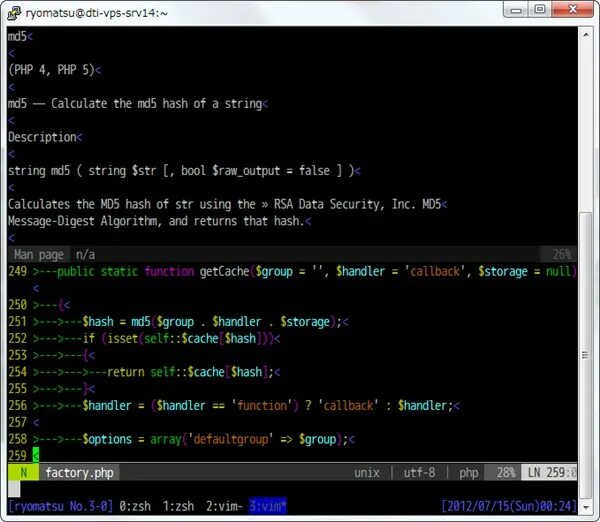Screen dimensions: 600x522
Task: Click the Description heading
Action: pyautogui.click(x=42, y=137)
